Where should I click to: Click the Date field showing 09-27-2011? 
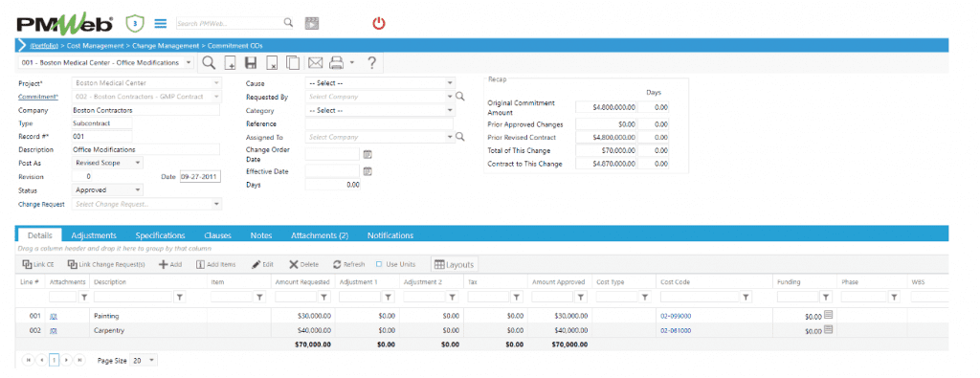(200, 177)
